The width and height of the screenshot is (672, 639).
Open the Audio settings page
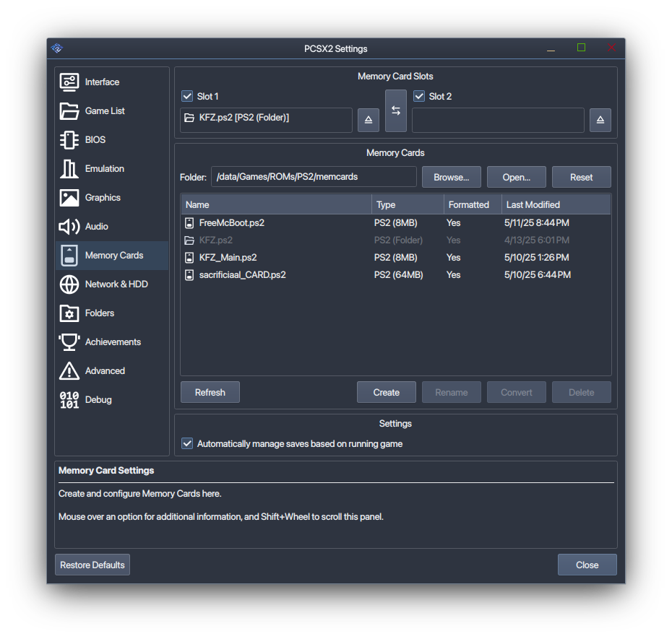[x=96, y=226]
